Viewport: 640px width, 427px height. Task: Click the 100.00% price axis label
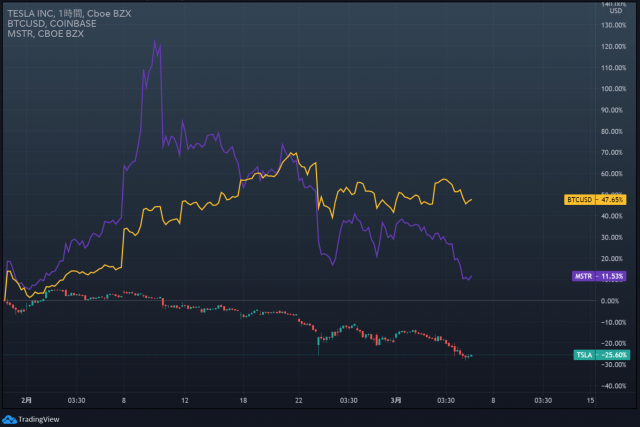613,89
